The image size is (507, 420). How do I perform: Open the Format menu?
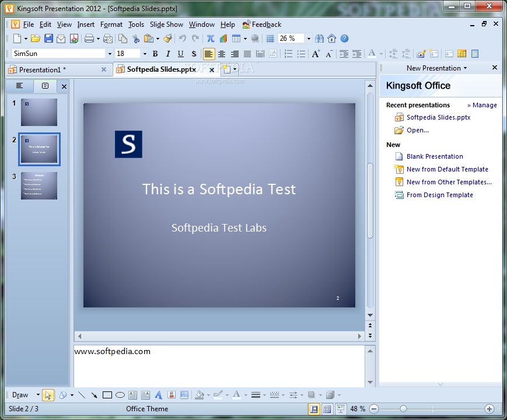[x=111, y=24]
